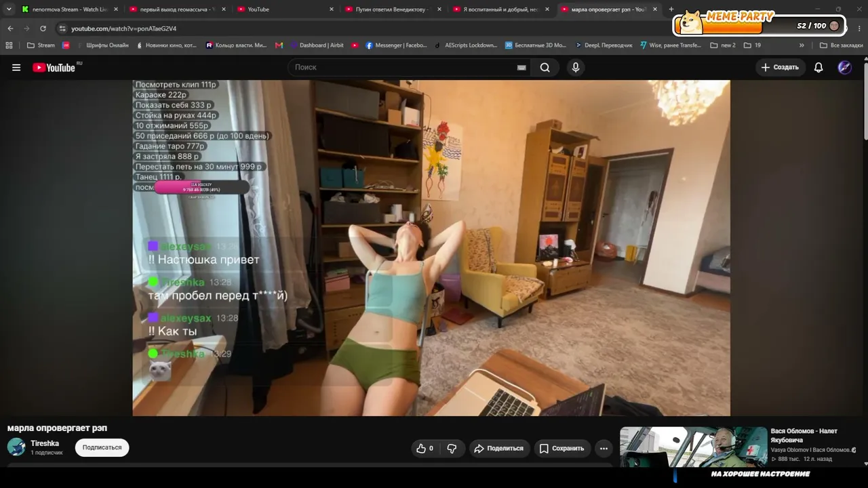Image resolution: width=868 pixels, height=488 pixels.
Task: Show hidden bookmarks via overflow chevron
Action: 802,45
